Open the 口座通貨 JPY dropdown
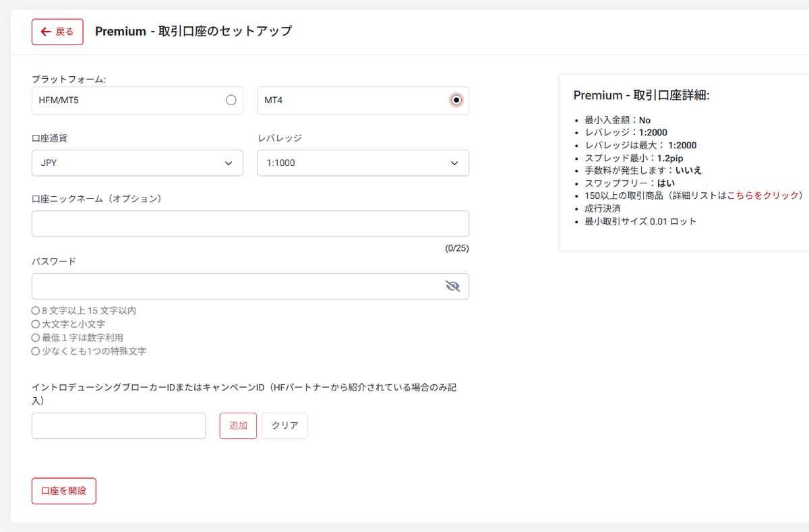809x532 pixels. (x=137, y=162)
